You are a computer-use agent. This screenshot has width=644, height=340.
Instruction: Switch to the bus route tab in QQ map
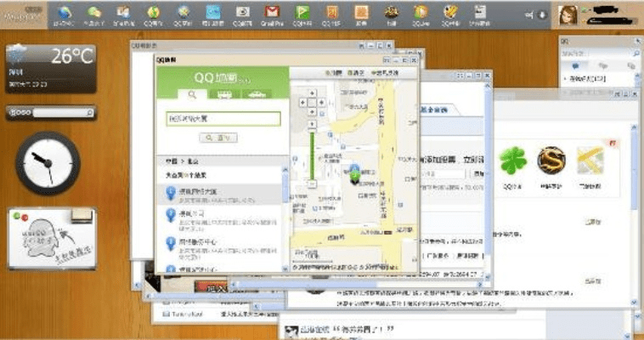[x=224, y=94]
